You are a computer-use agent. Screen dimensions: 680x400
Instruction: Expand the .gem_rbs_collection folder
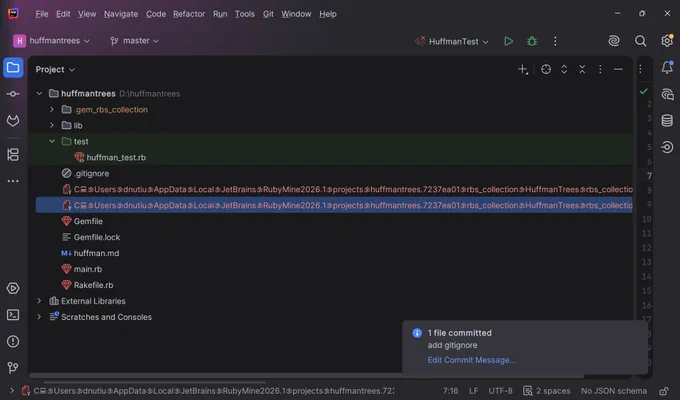click(x=52, y=109)
